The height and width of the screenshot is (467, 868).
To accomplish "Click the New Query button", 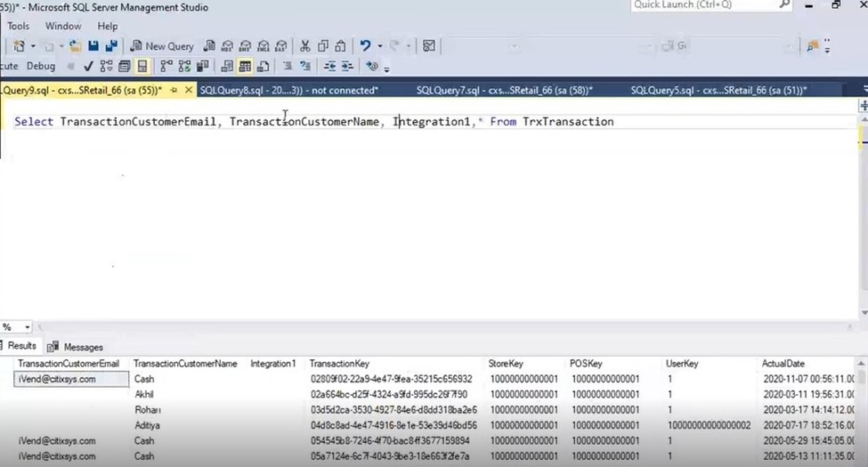I will click(x=162, y=46).
